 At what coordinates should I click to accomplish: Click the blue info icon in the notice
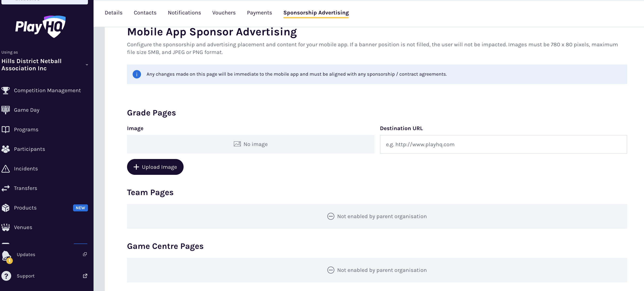click(137, 74)
